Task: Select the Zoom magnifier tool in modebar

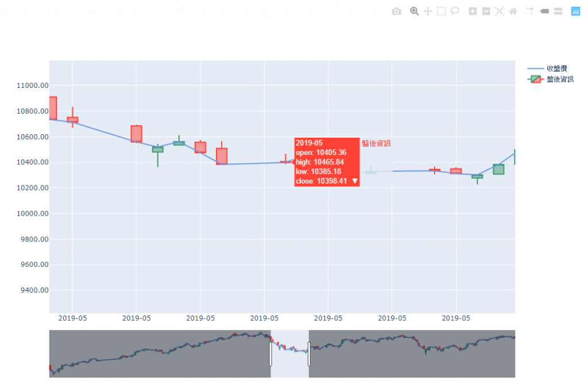Action: (x=414, y=11)
